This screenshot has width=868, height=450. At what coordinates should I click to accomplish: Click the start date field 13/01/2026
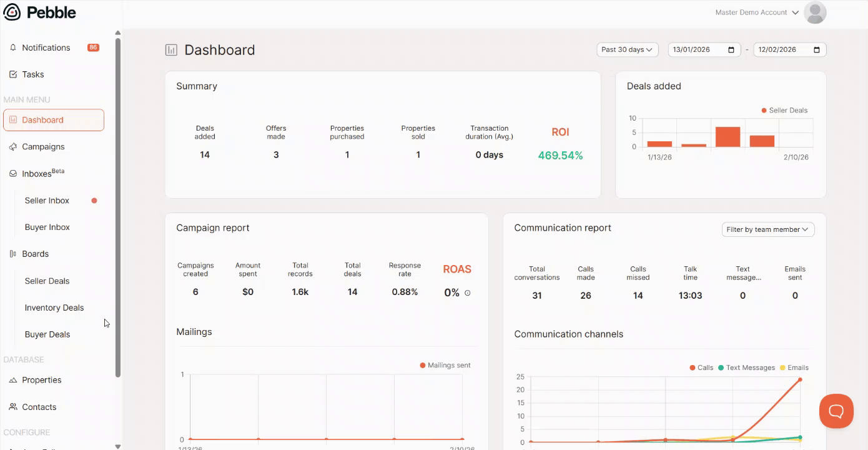pos(704,49)
